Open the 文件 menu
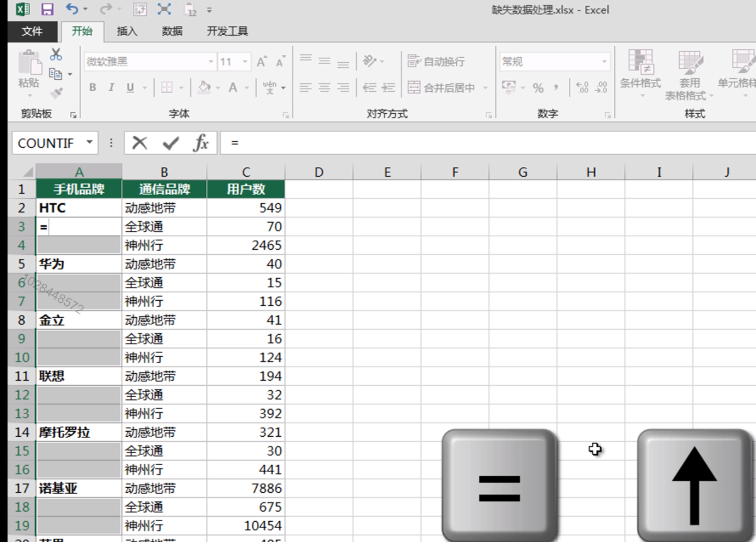The height and width of the screenshot is (542, 756). [x=31, y=29]
